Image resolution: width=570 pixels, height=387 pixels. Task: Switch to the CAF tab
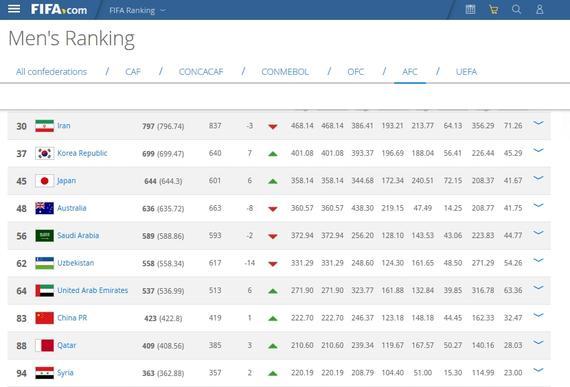133,72
